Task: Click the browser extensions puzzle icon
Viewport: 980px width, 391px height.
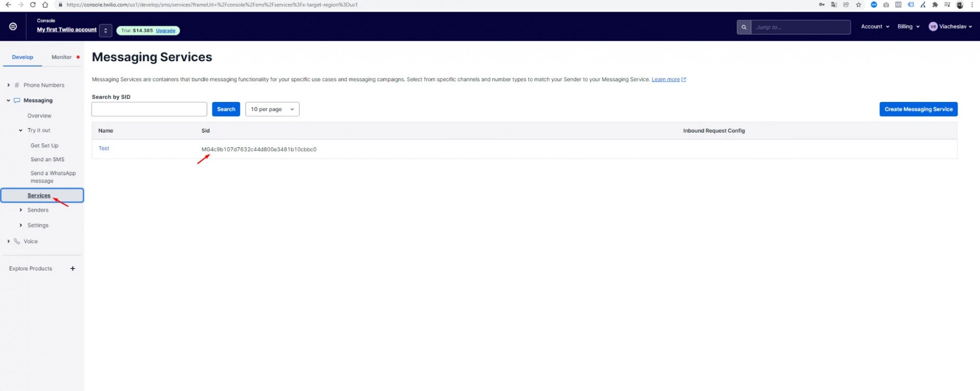Action: tap(935, 5)
